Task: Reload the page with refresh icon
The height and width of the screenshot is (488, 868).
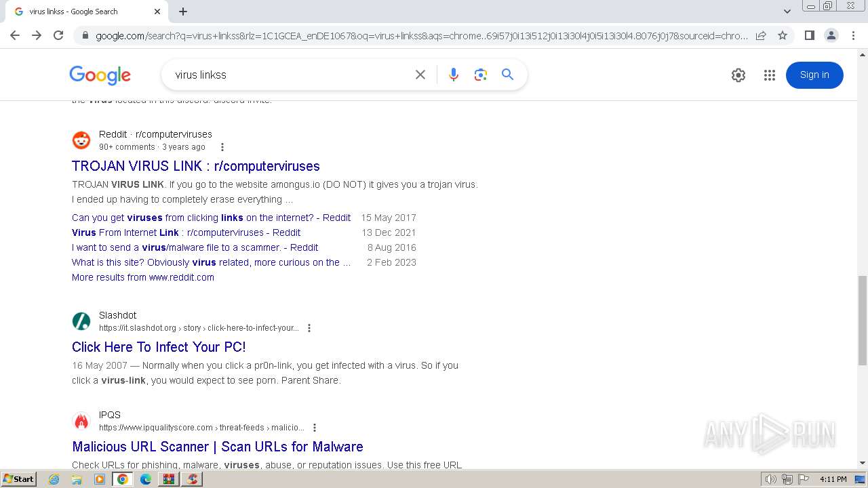Action: click(x=58, y=35)
